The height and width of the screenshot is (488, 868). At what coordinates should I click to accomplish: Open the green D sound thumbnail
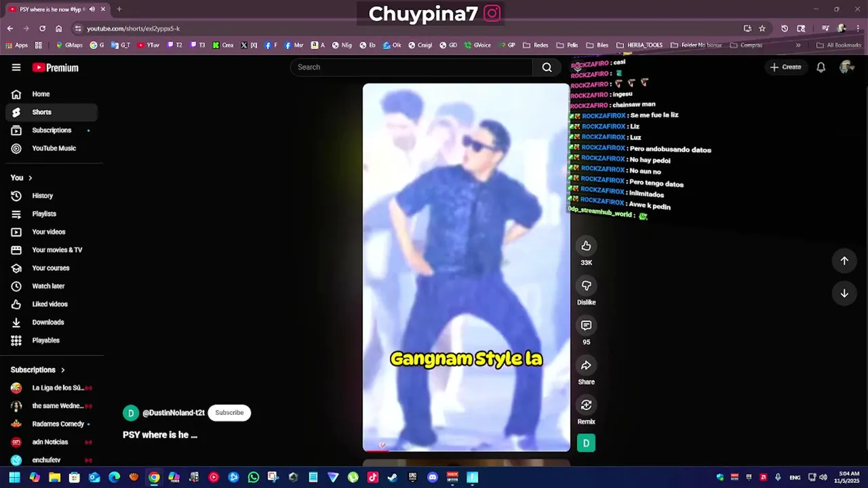pos(586,443)
